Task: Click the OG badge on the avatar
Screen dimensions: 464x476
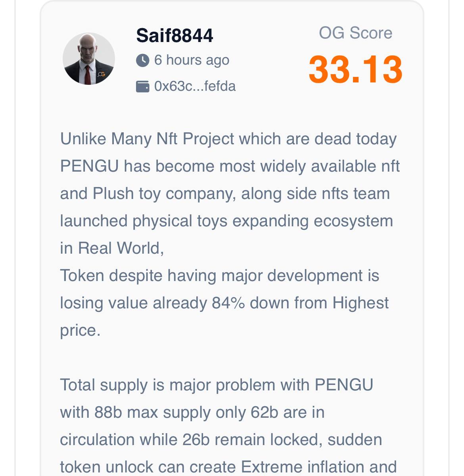Action: click(102, 74)
